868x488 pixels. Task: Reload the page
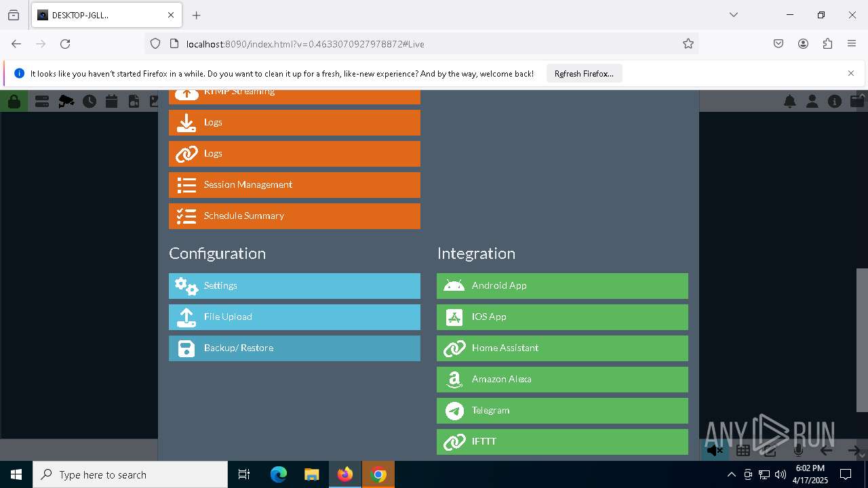(x=65, y=44)
